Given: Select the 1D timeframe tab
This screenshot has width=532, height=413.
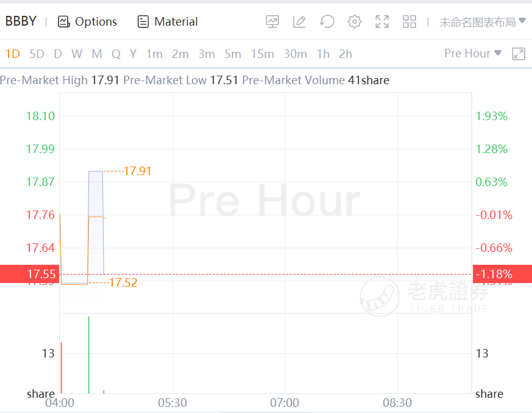Looking at the screenshot, I should [13, 54].
